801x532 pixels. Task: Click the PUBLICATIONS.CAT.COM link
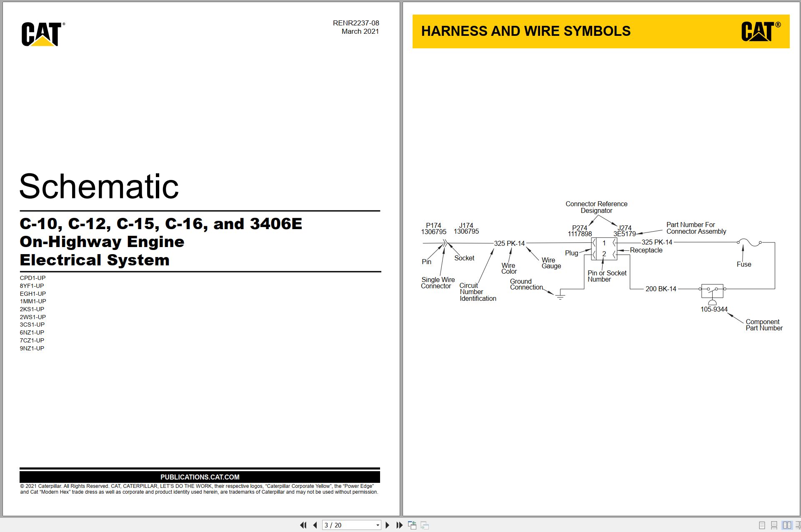coord(200,477)
